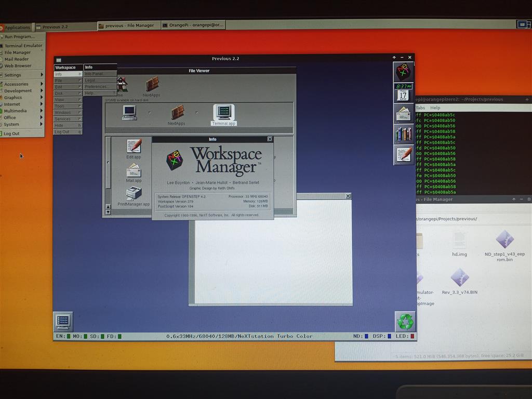Image resolution: width=532 pixels, height=399 pixels.
Task: Click the Terminal.app icon in the path
Action: (224, 113)
